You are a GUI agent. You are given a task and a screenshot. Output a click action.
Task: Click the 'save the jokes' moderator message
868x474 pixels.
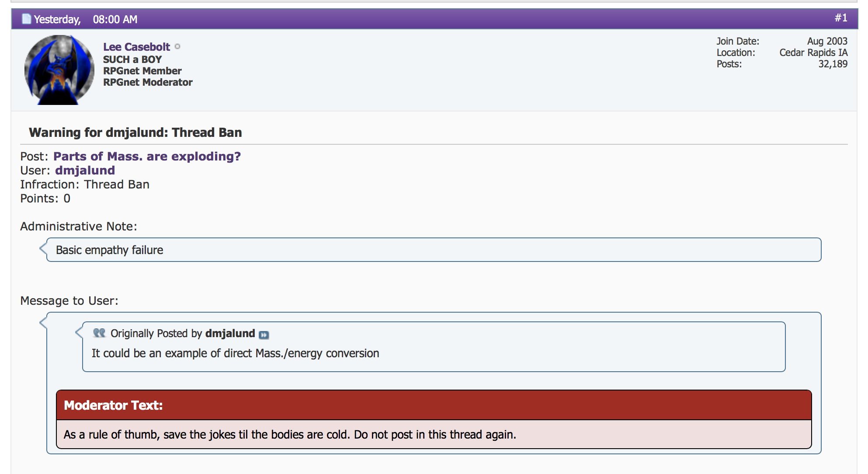290,435
